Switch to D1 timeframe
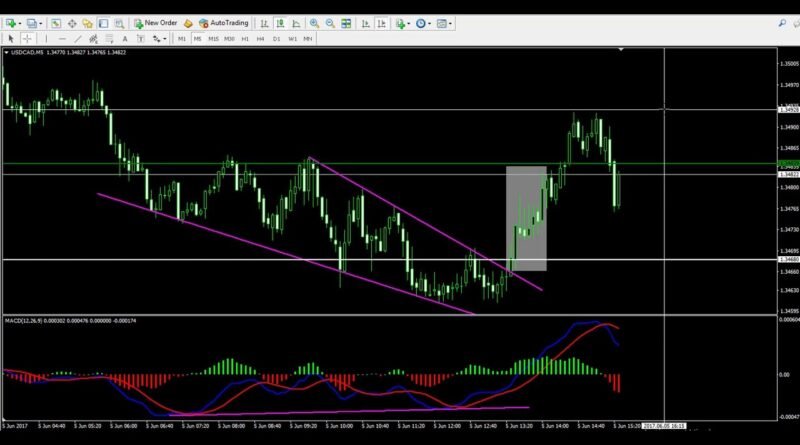This screenshot has height=445, width=800. (277, 39)
